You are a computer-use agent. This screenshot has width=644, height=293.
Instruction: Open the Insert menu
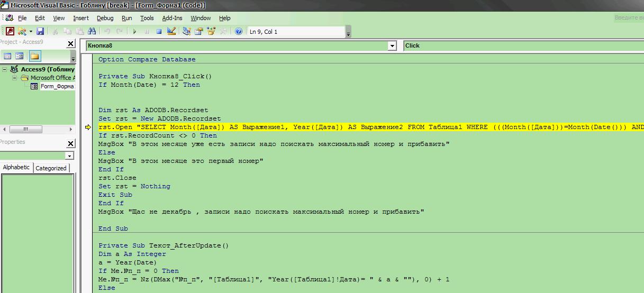[x=81, y=18]
